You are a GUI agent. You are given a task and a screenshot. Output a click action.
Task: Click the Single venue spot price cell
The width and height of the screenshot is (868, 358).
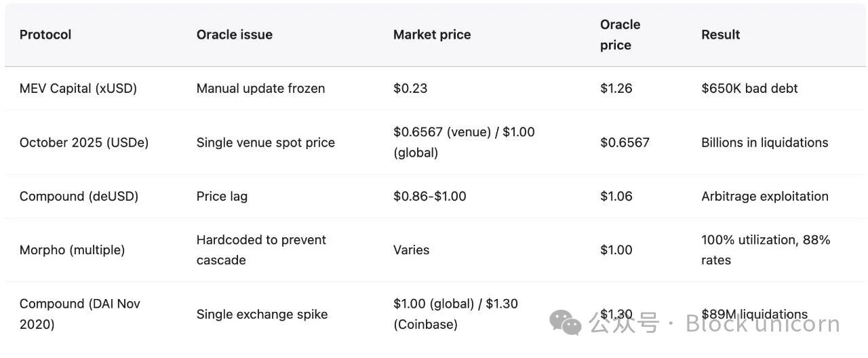[x=265, y=142]
